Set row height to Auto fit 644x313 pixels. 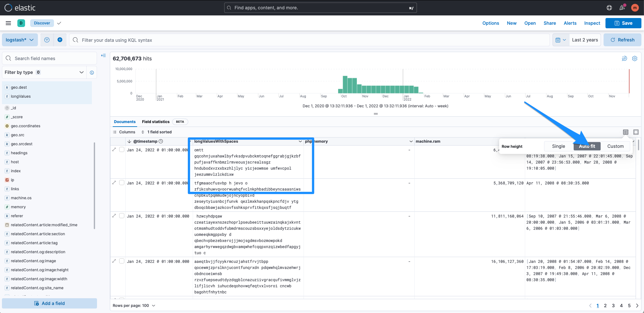587,146
